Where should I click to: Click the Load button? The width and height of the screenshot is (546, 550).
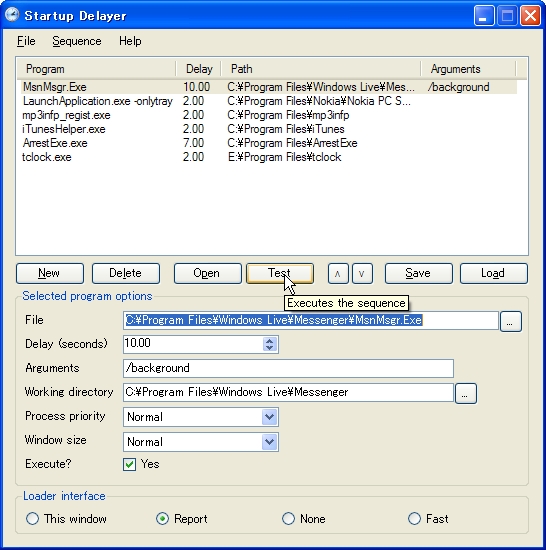(x=494, y=273)
